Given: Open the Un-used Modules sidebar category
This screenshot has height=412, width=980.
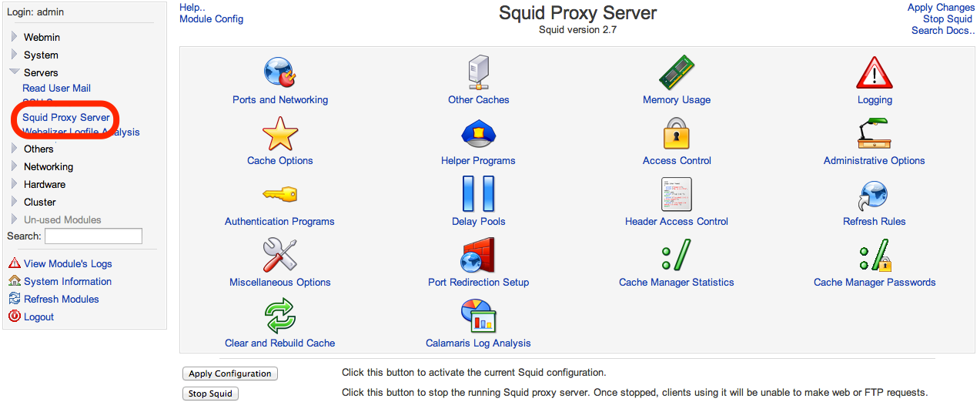Looking at the screenshot, I should coord(62,219).
